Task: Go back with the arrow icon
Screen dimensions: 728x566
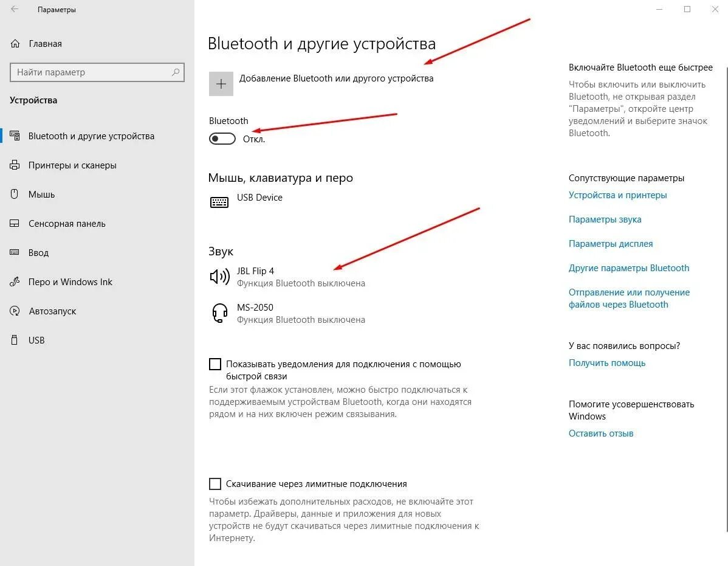Action: [x=15, y=9]
